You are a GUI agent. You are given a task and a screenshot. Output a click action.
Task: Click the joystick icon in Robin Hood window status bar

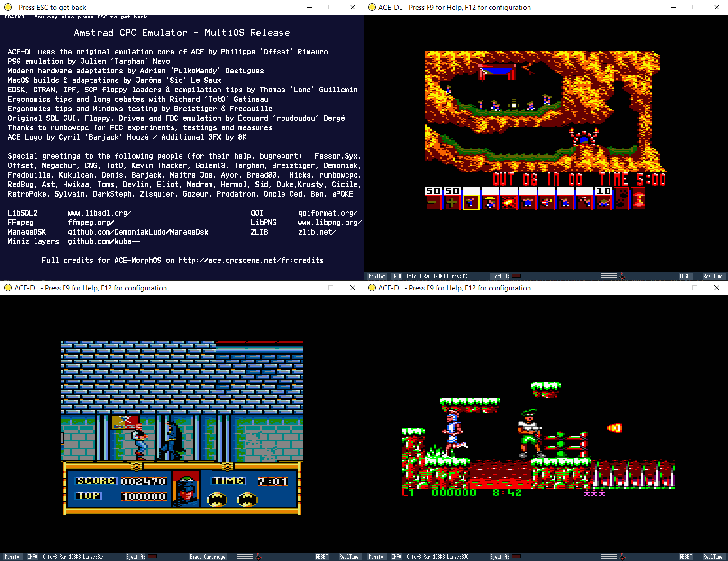tap(623, 557)
